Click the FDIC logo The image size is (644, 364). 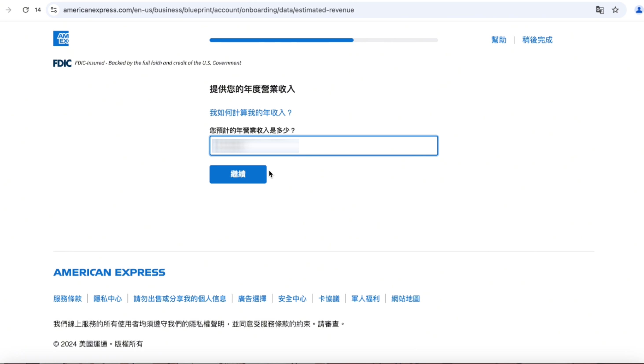62,63
